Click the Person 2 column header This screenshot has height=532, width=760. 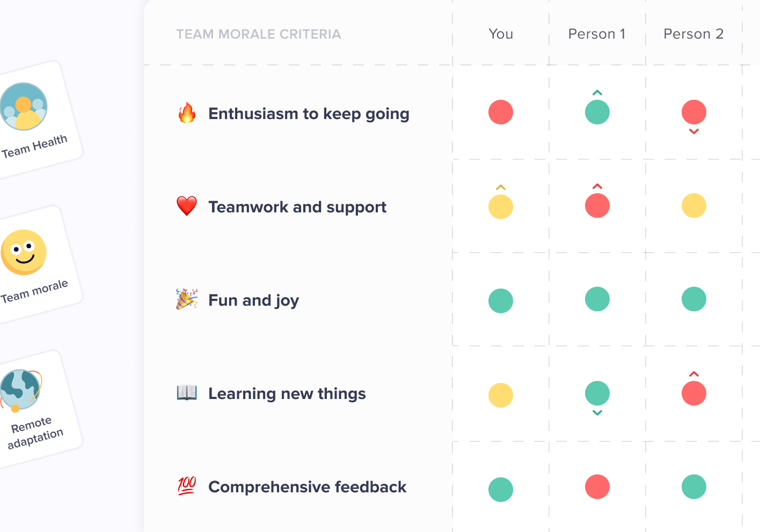(693, 34)
